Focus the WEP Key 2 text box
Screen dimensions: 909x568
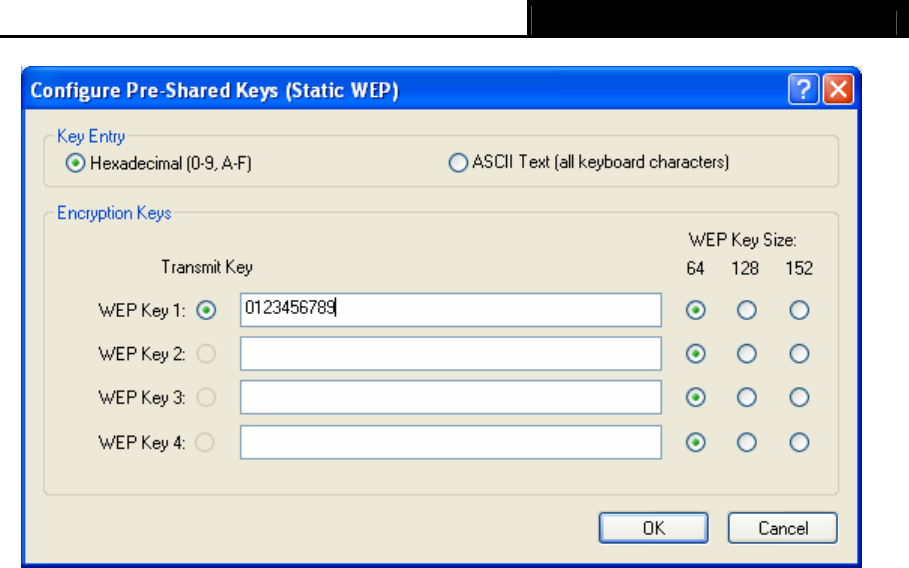pyautogui.click(x=450, y=354)
